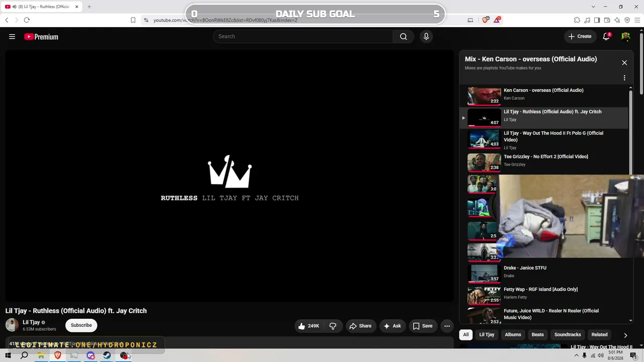Open the Brave VPN shield icon
Screen dimensions: 644x362
(x=627, y=20)
